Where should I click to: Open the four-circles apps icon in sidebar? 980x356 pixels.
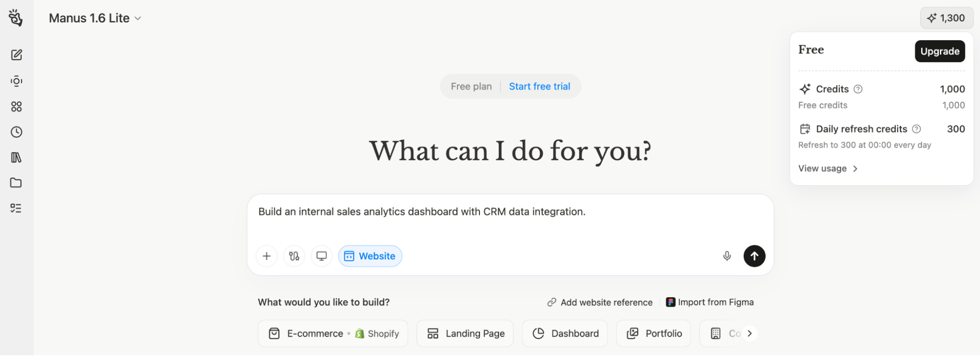16,106
